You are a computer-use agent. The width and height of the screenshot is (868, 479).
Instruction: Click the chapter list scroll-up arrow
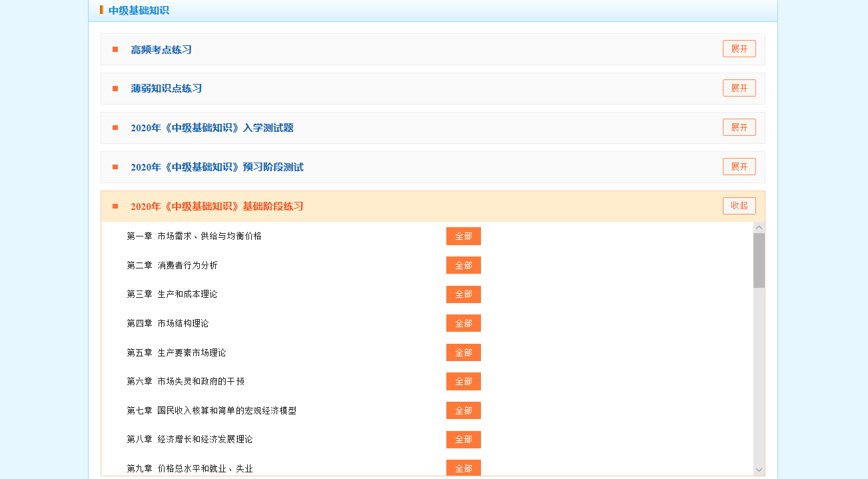tap(759, 228)
